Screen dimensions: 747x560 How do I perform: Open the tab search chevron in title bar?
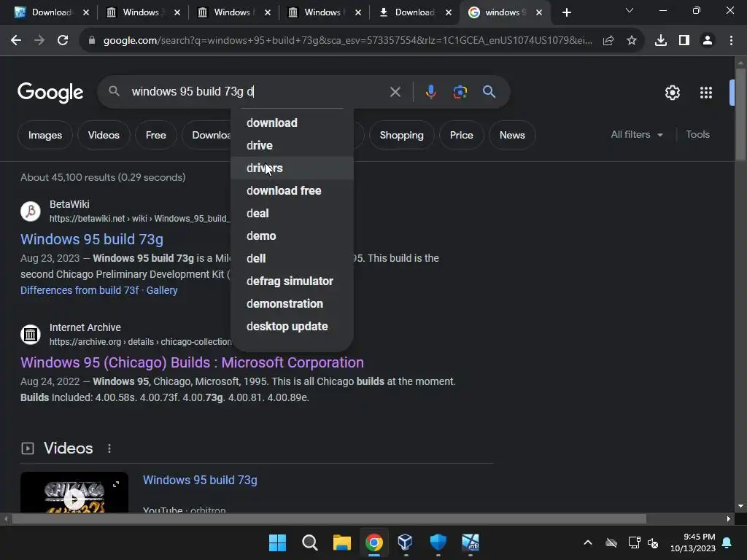coord(630,10)
